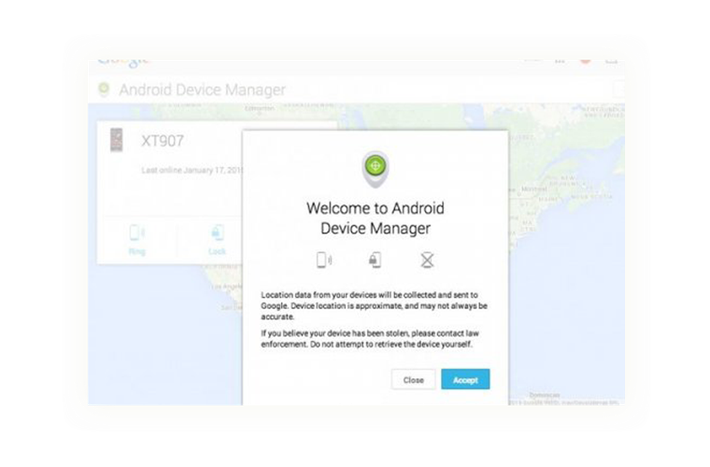Open the red account avatar in header
Viewport: 710px width, 467px height.
[x=585, y=61]
